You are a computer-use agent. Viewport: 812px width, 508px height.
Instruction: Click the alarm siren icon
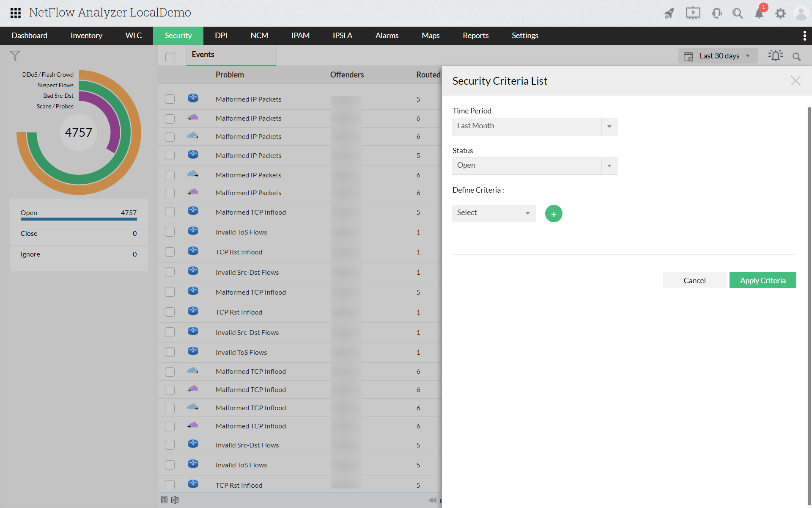pyautogui.click(x=775, y=56)
